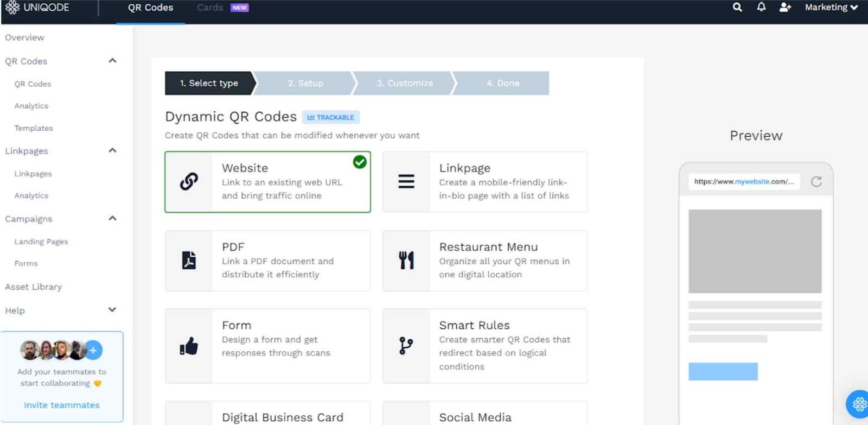This screenshot has width=868, height=425.
Task: Go to step 1. Select type
Action: coord(209,83)
